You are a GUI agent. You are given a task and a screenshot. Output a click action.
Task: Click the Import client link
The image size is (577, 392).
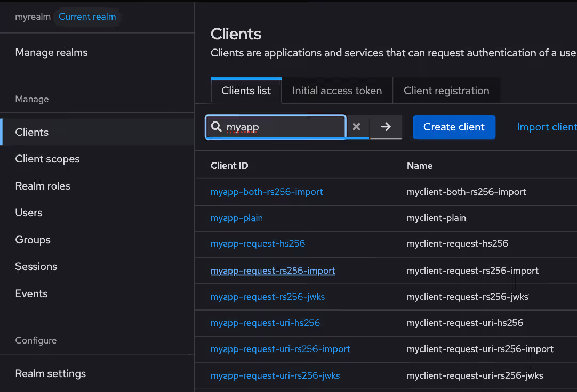click(547, 127)
